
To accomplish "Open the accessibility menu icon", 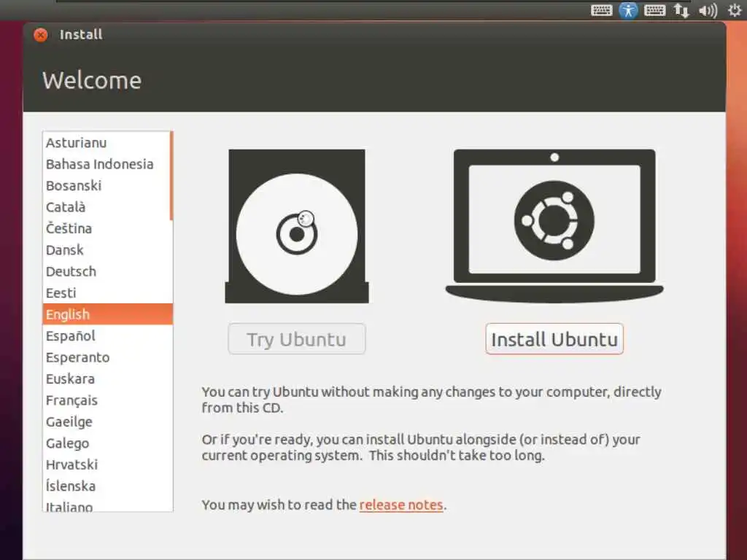I will point(628,10).
